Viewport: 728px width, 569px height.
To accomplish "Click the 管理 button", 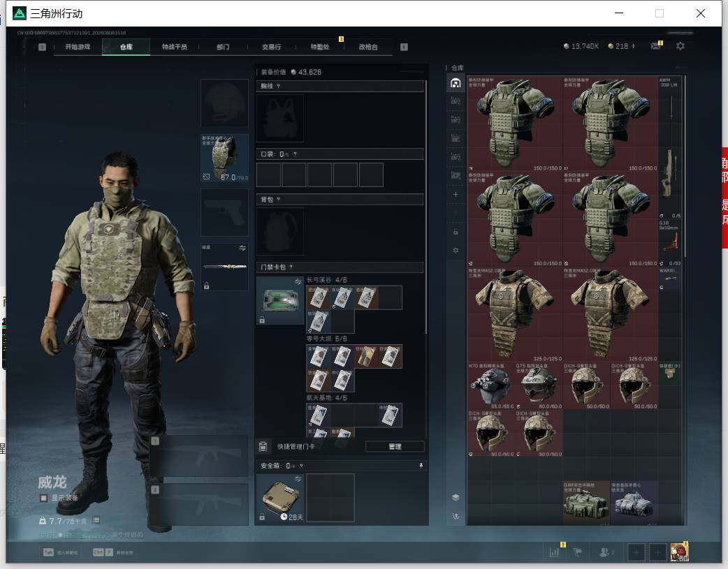I will 395,447.
